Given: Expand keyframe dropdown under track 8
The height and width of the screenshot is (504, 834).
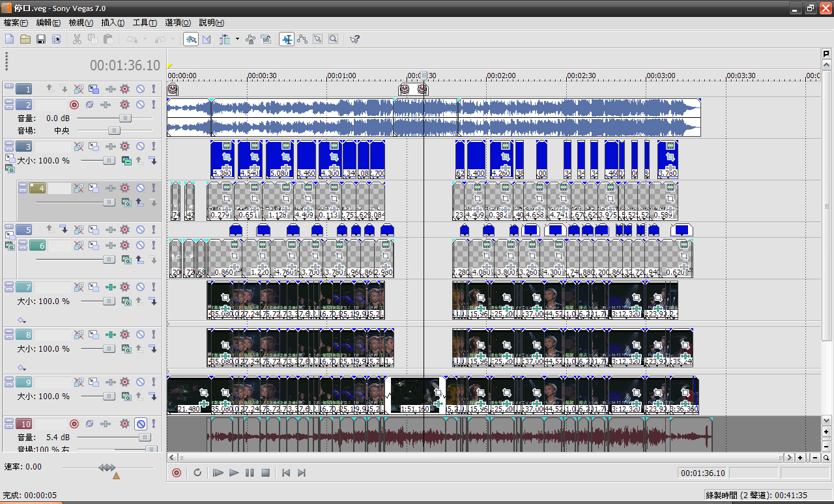Looking at the screenshot, I should pos(22,367).
